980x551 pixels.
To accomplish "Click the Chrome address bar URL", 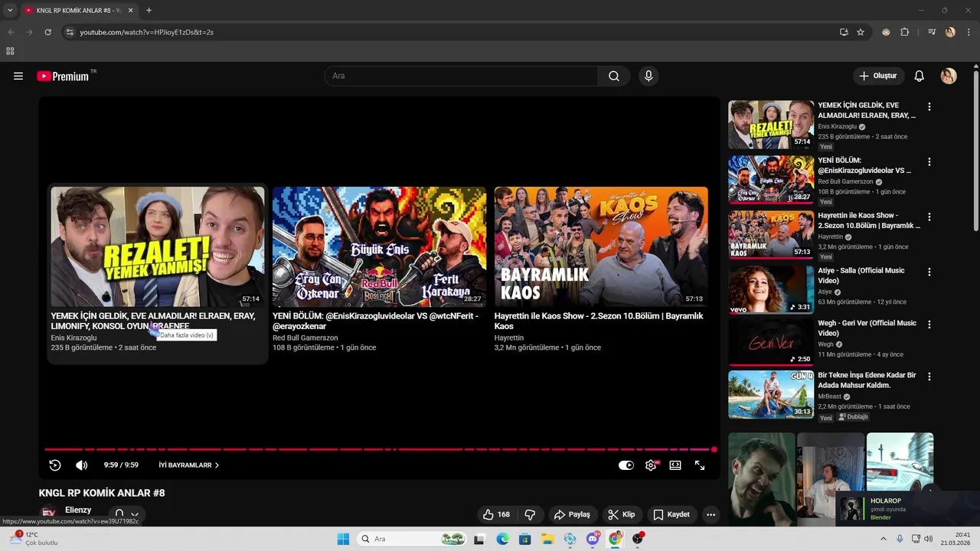I will click(146, 32).
